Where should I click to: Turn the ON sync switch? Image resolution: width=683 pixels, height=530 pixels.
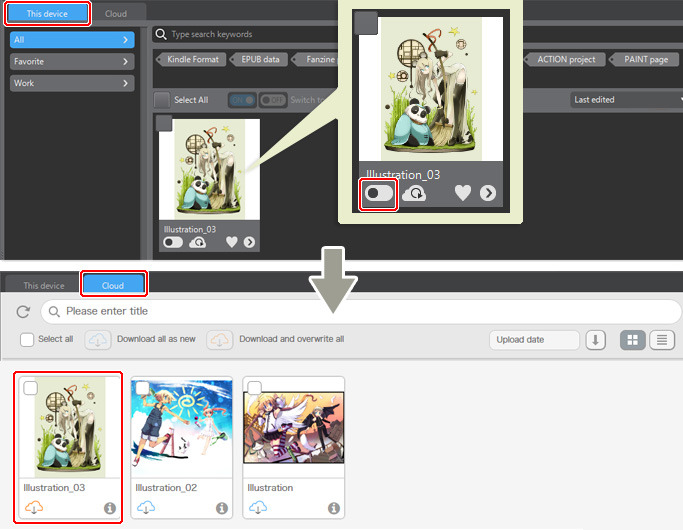point(242,100)
